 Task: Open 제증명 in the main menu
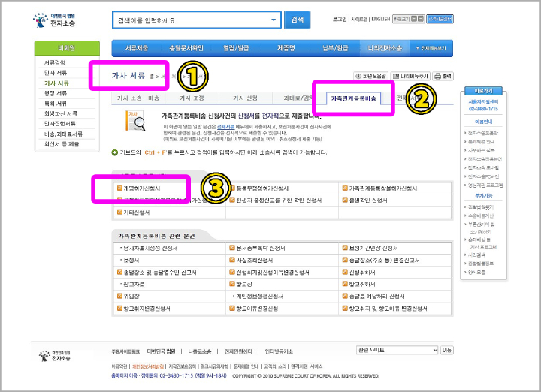tap(286, 48)
